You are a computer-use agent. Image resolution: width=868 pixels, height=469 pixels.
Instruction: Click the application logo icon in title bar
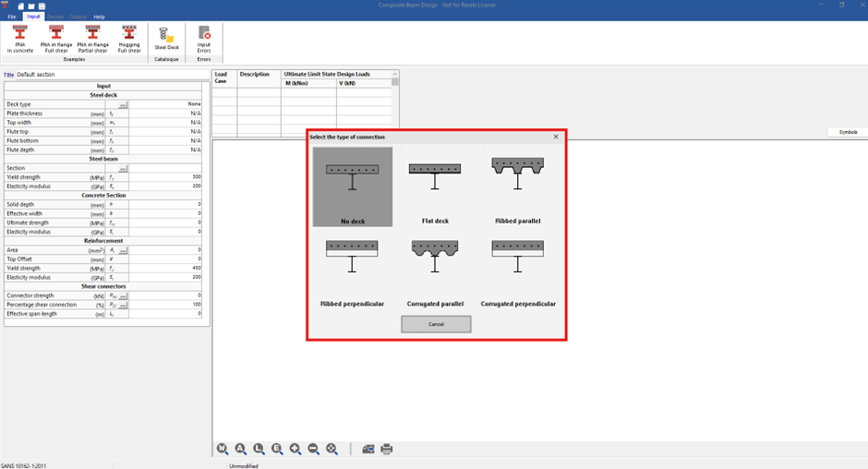pos(5,5)
